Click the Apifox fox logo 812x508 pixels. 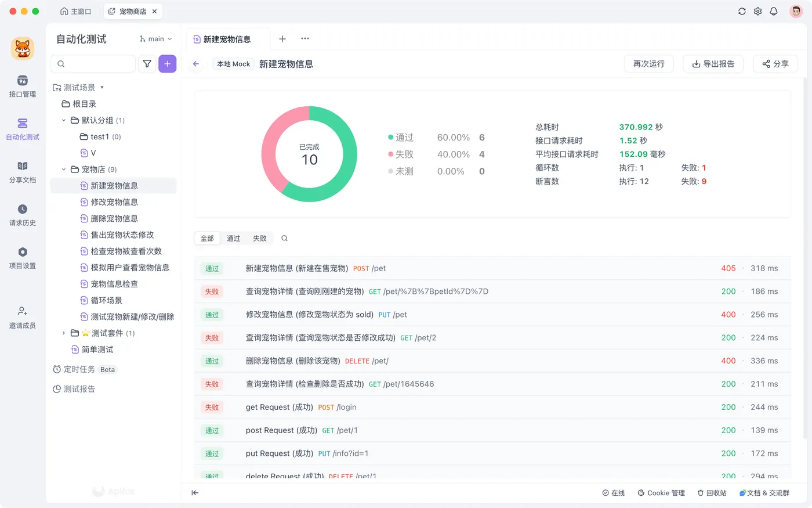coord(23,48)
